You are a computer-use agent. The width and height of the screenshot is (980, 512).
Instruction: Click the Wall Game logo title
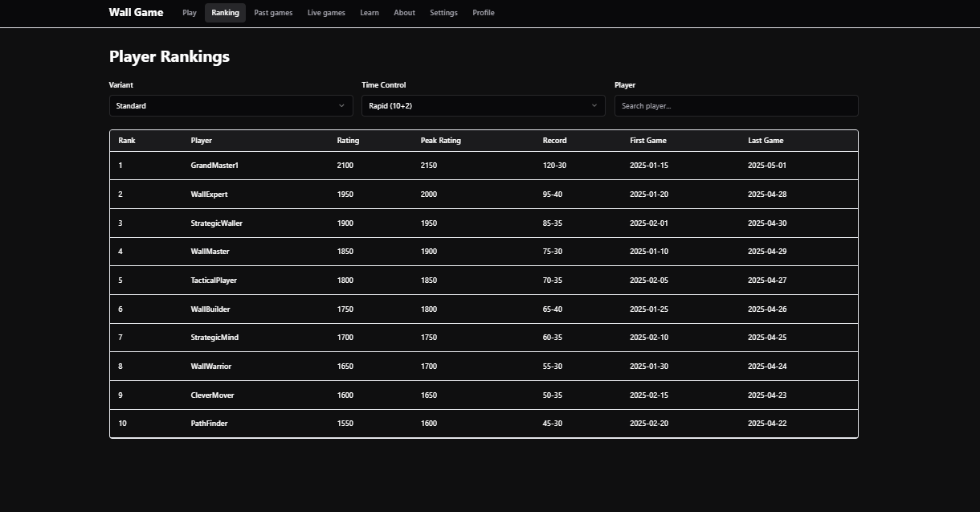coord(136,12)
